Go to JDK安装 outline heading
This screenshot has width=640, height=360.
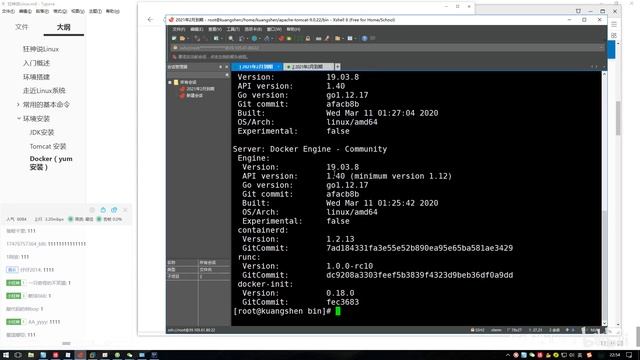tap(42, 132)
